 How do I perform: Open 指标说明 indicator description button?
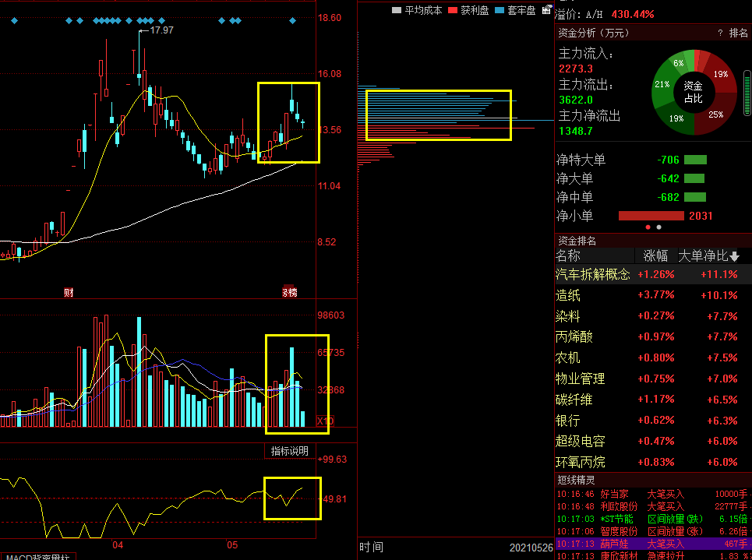point(289,451)
